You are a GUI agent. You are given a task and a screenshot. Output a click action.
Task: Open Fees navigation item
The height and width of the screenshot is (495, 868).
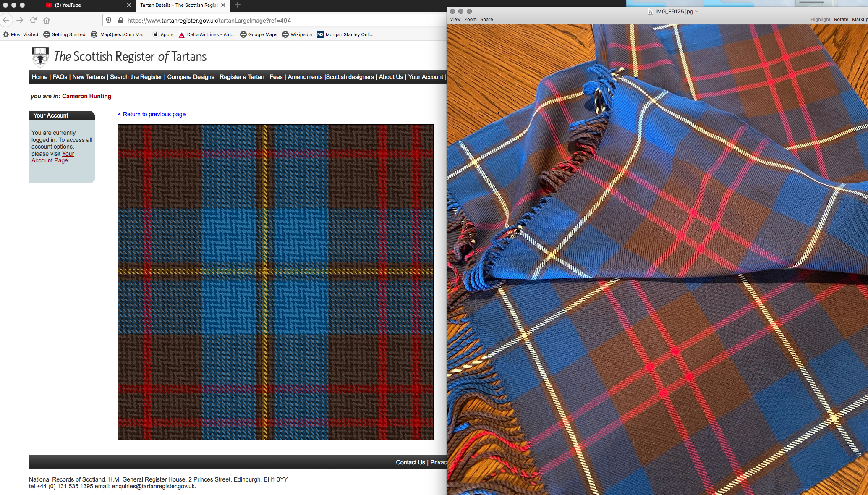coord(276,77)
